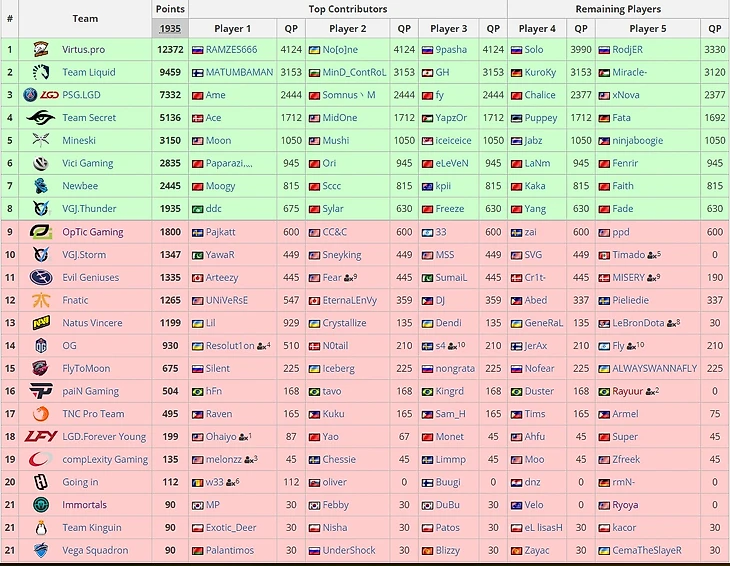This screenshot has height=566, width=730.
Task: Click the FlyToMoon logo
Action: (x=41, y=368)
